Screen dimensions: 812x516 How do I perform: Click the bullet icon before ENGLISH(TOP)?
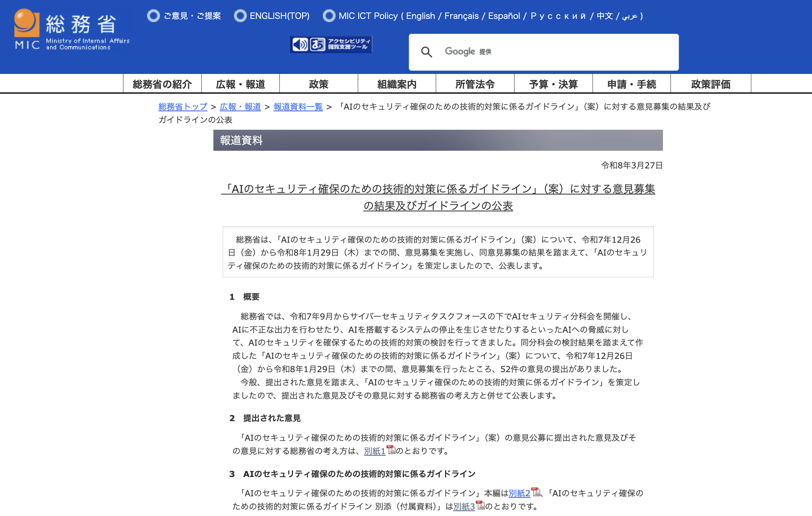pos(240,16)
